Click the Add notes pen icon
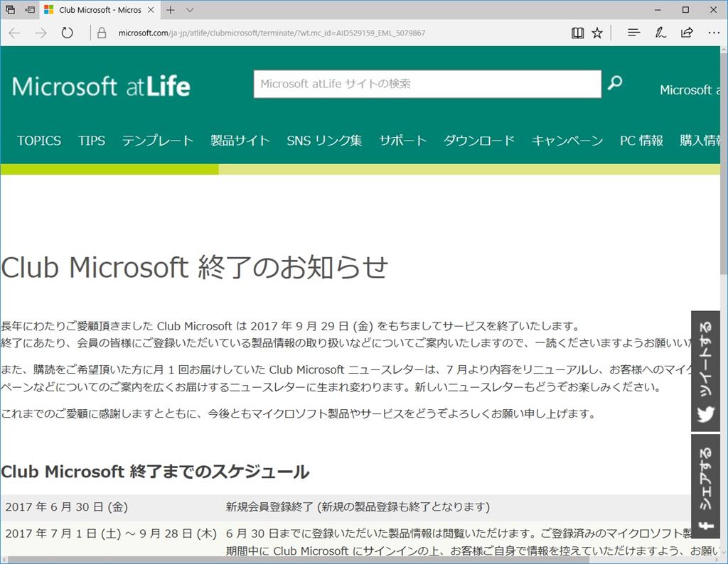The image size is (728, 564). [x=660, y=33]
